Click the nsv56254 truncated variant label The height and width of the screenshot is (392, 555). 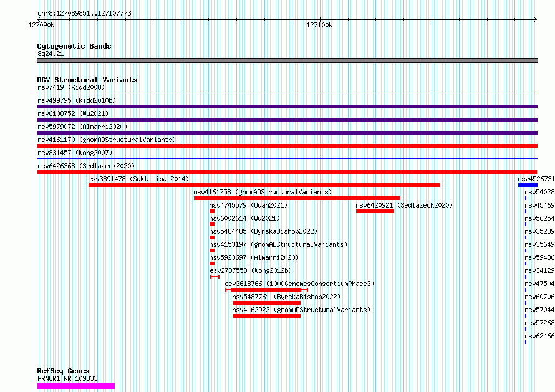[540, 218]
